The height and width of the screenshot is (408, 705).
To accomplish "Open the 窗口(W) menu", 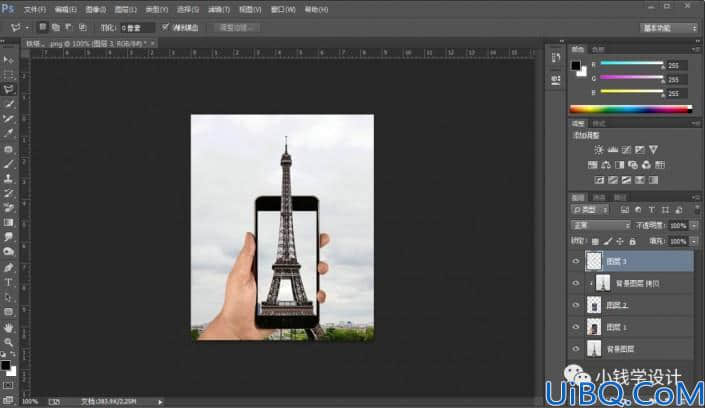I will (283, 9).
